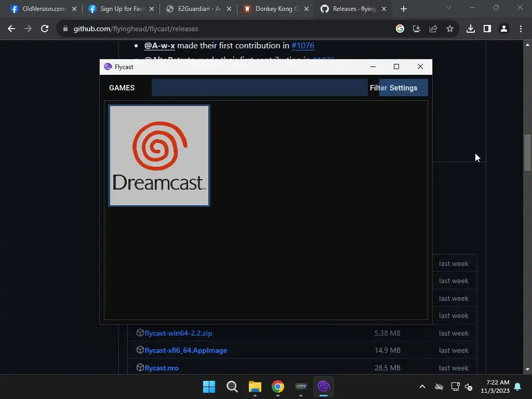Viewport: 532px width, 399px height.
Task: Click the 28.5 MB size text
Action: click(388, 368)
